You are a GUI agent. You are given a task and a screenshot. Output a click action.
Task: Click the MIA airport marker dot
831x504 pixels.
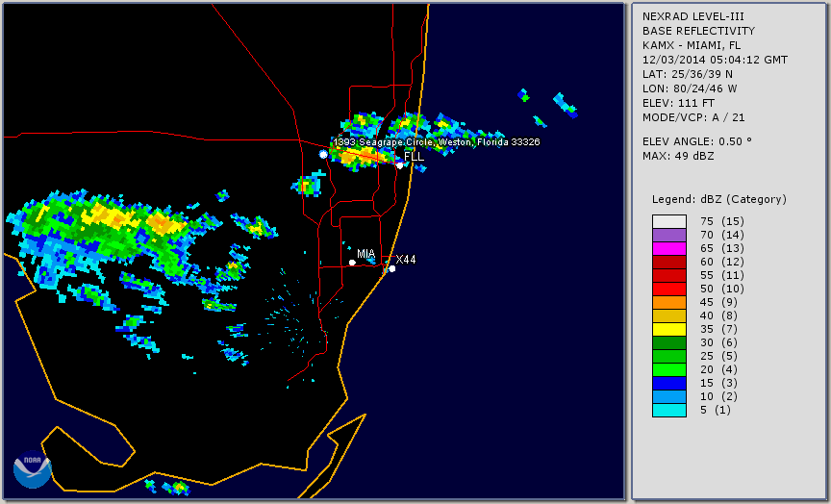[x=352, y=263]
